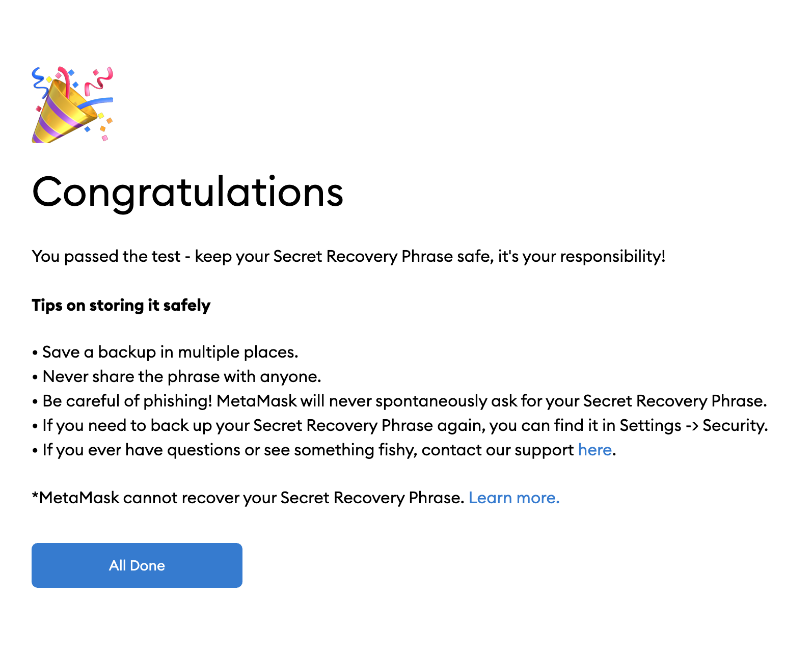Screen dimensions: 812x653
Task: Click the 'You passed the test' sentence
Action: click(x=106, y=256)
